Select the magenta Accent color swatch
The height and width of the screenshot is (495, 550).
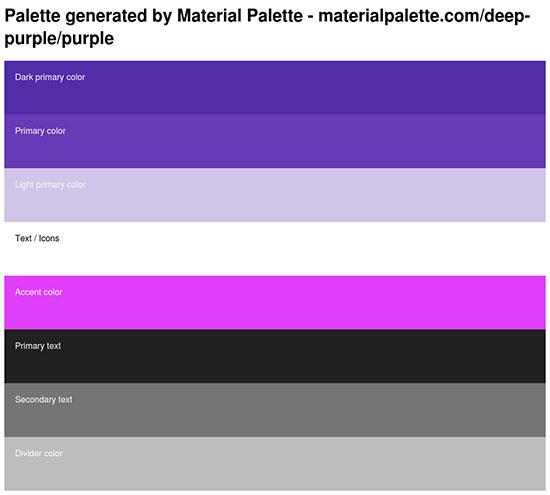pos(275,302)
